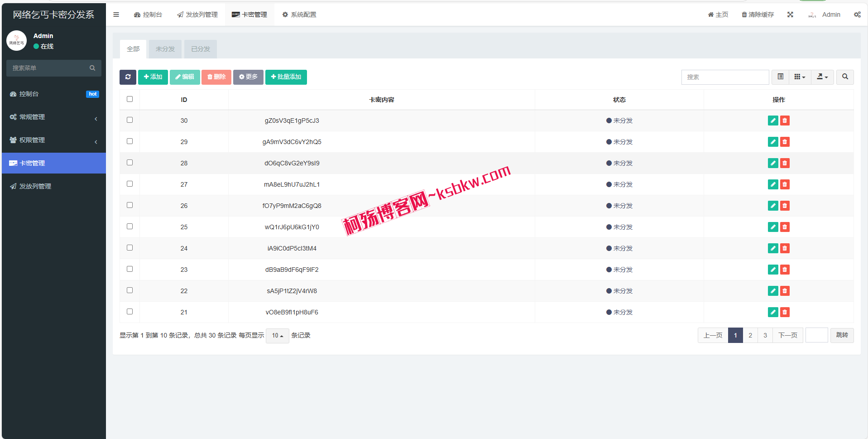The width and height of the screenshot is (868, 439).
Task: Open the page size 10 dropdown
Action: [x=278, y=336]
